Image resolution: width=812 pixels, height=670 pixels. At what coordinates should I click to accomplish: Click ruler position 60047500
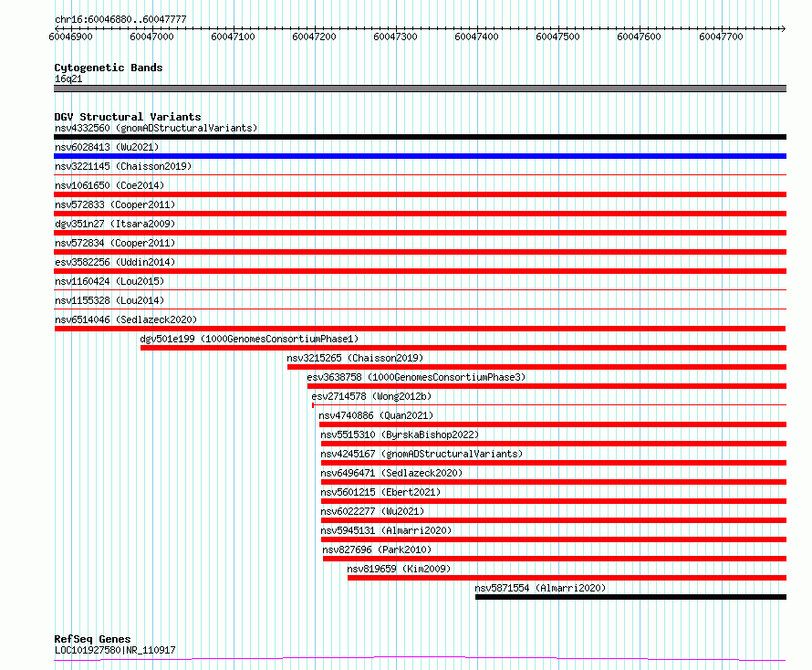557,37
